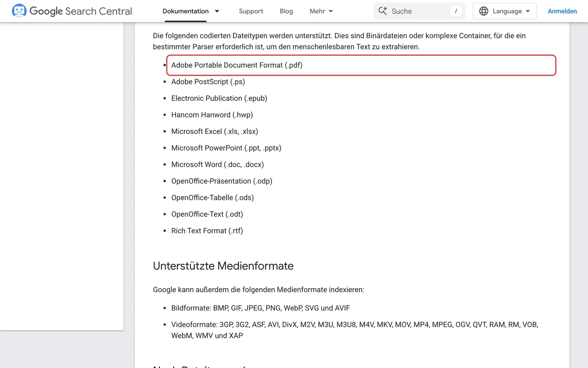Click the Google Search Central robot logo

point(19,11)
